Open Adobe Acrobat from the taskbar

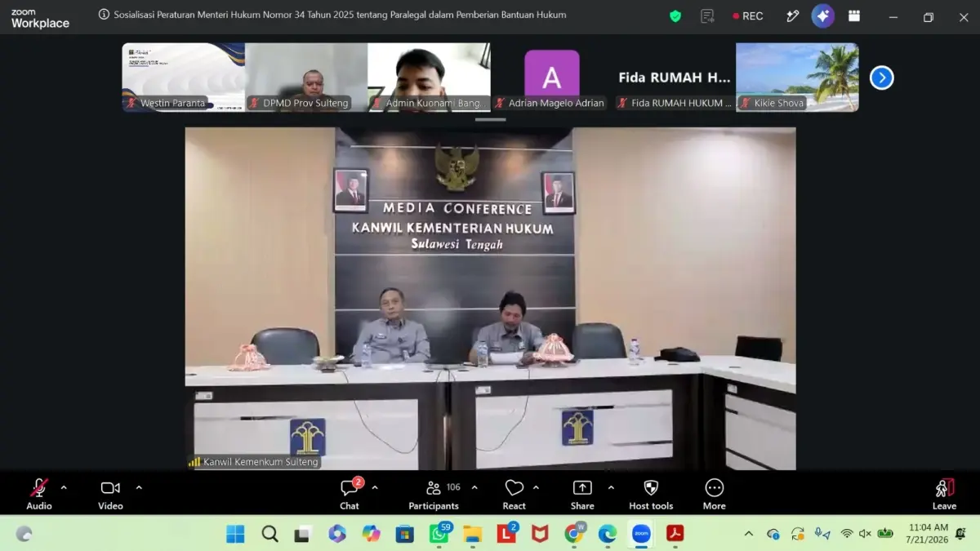(675, 534)
